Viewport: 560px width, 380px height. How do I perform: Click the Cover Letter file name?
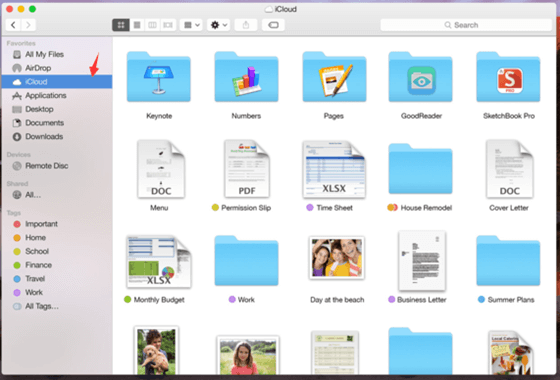point(509,208)
